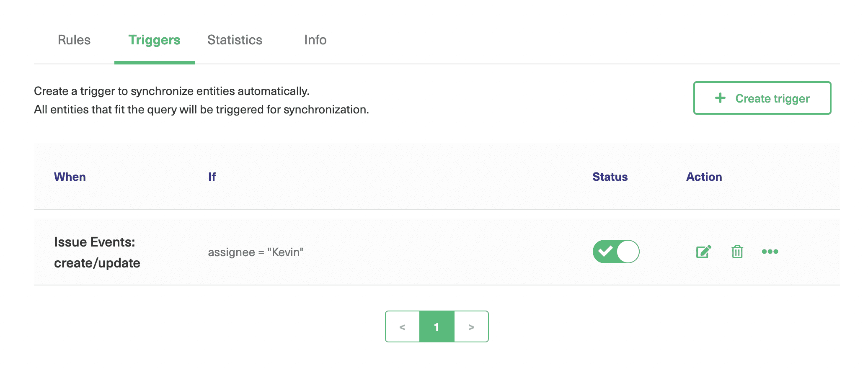Click the Action column header
The height and width of the screenshot is (370, 868).
[704, 177]
